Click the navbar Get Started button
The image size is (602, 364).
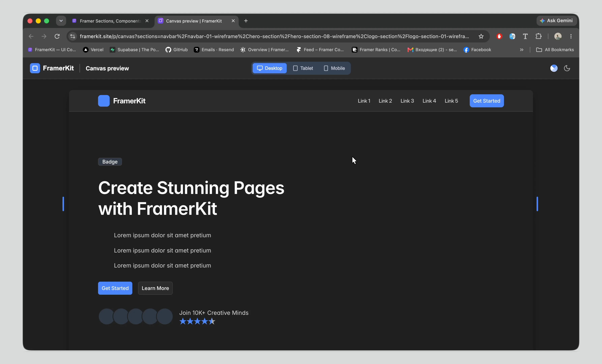click(x=487, y=101)
